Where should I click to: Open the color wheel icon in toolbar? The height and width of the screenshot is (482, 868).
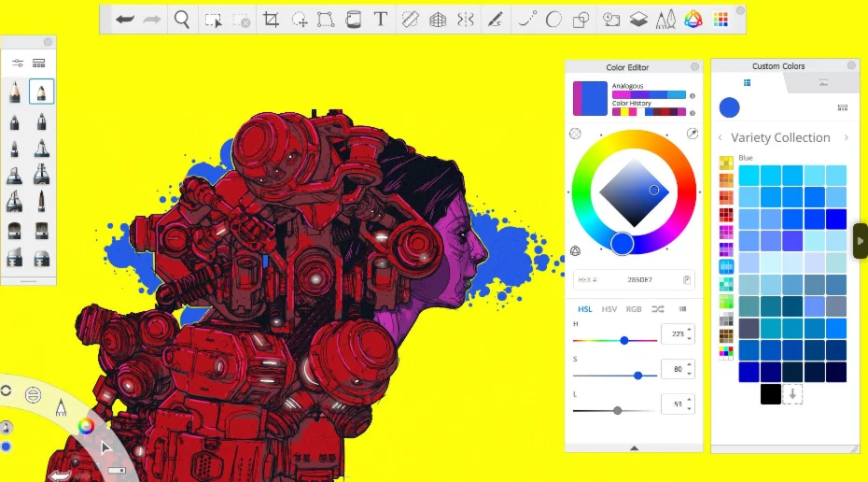[693, 20]
